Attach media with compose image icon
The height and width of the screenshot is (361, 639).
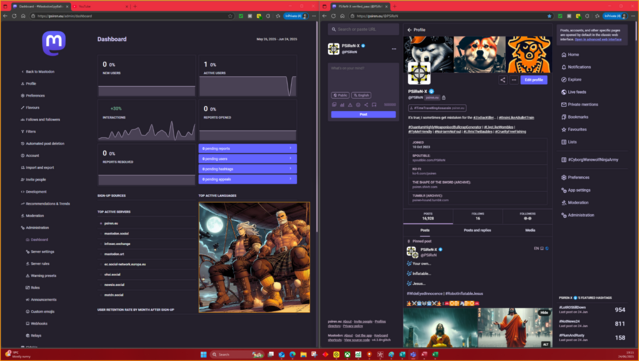pyautogui.click(x=334, y=105)
